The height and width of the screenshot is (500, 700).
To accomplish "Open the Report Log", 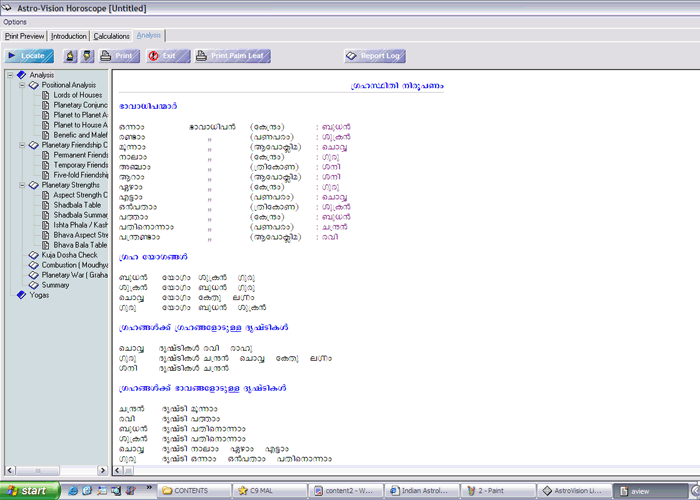I will click(x=375, y=56).
